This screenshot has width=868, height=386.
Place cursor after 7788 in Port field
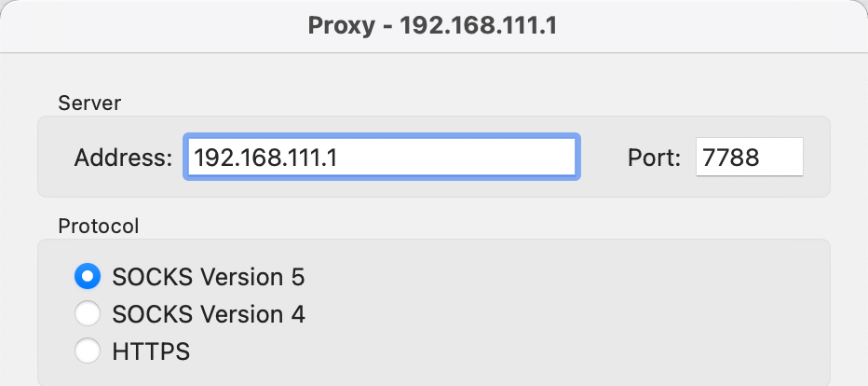click(762, 158)
